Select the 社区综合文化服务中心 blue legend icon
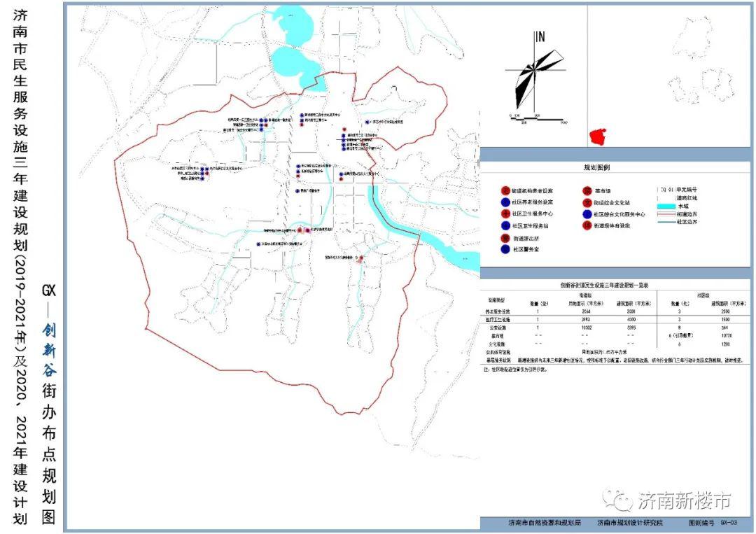Image resolution: width=756 pixels, height=534 pixels. 586,214
